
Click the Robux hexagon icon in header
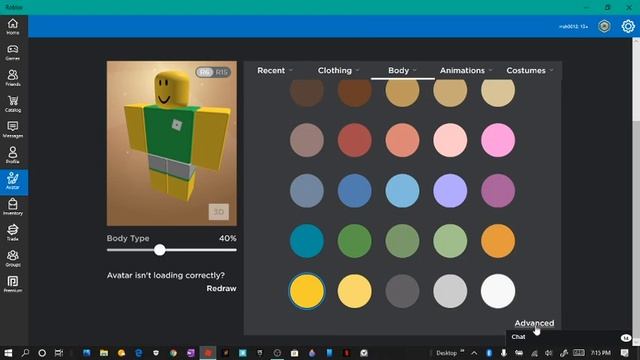click(x=604, y=26)
